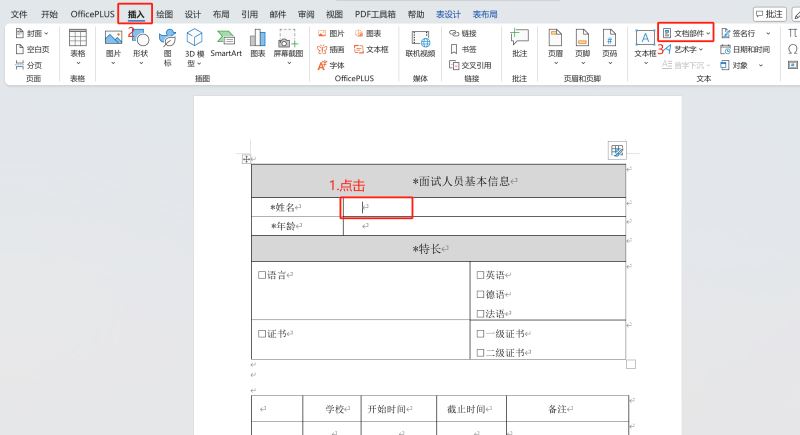Click OfficePLUS Fonts (字体) item
This screenshot has height=435, width=800.
coord(331,65)
